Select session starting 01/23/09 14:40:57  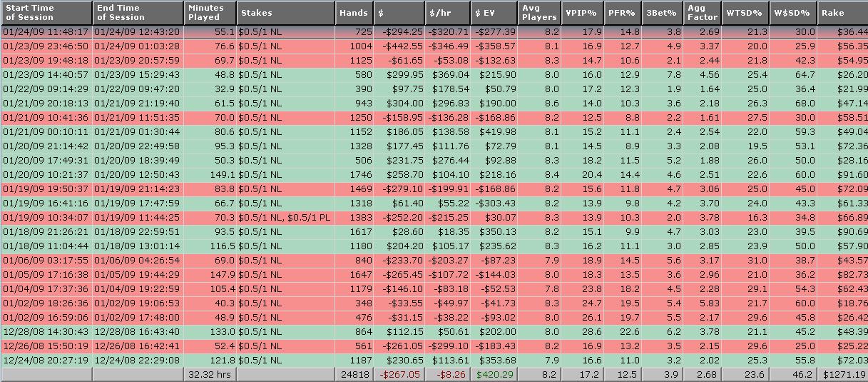(x=434, y=75)
